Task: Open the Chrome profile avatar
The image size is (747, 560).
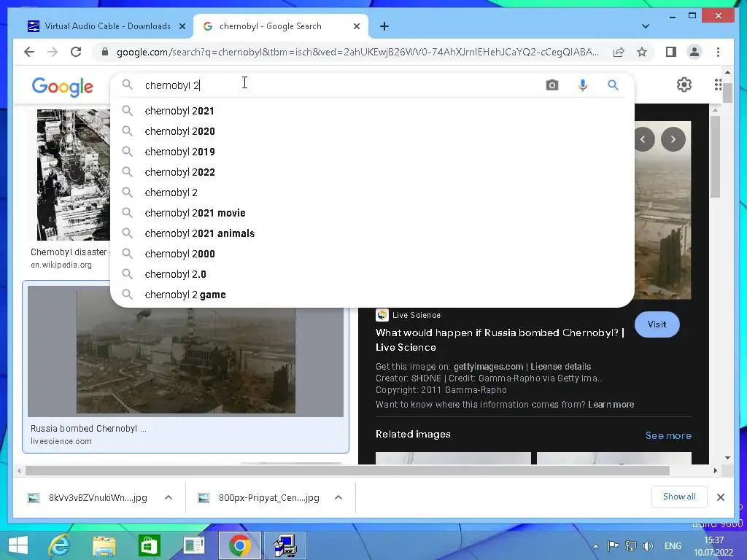Action: (694, 52)
